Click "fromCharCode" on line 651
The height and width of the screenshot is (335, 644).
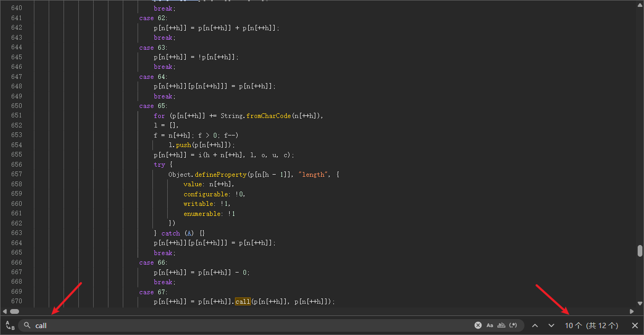click(269, 116)
